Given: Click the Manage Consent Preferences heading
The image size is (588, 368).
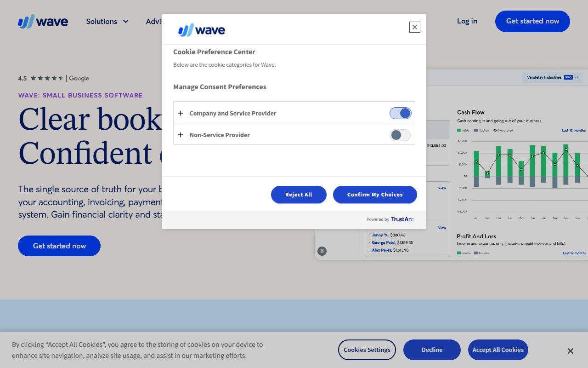Looking at the screenshot, I should tap(220, 86).
